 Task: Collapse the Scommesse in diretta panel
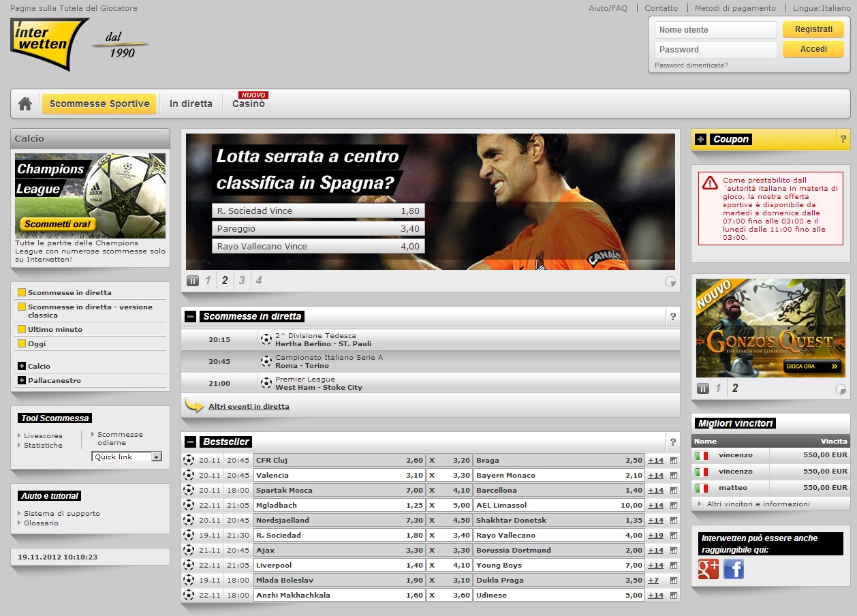click(191, 316)
